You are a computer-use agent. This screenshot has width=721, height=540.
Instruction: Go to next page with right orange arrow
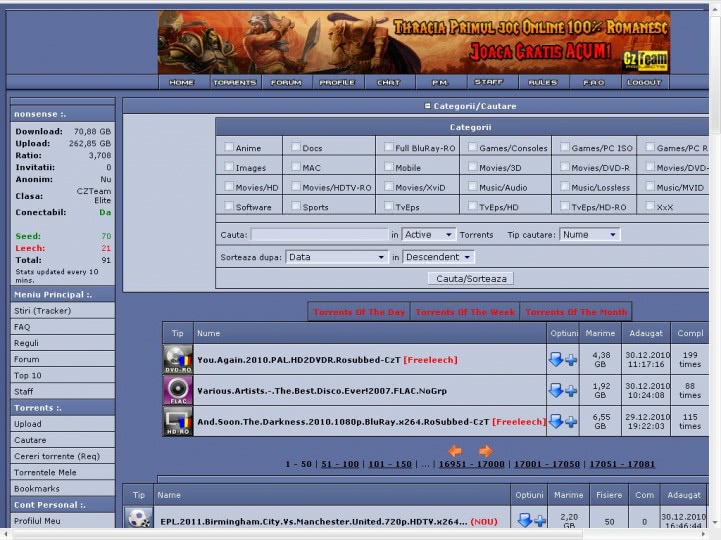tap(485, 451)
